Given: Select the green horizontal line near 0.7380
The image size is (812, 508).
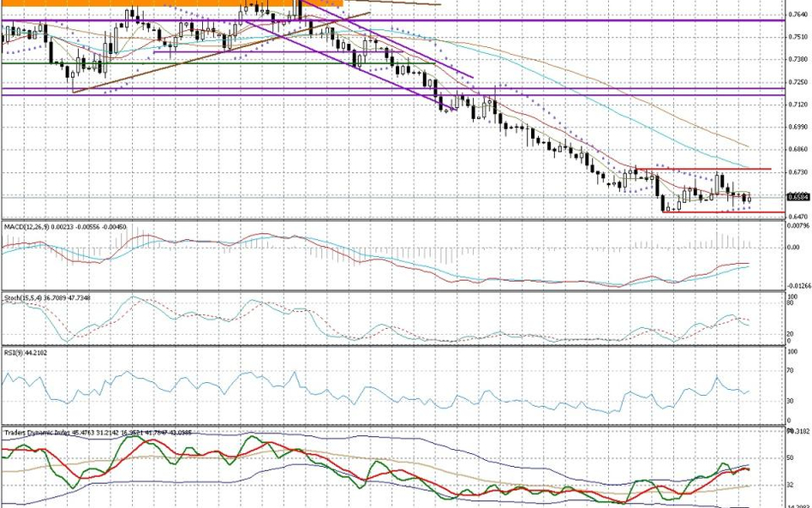Looking at the screenshot, I should (218, 63).
